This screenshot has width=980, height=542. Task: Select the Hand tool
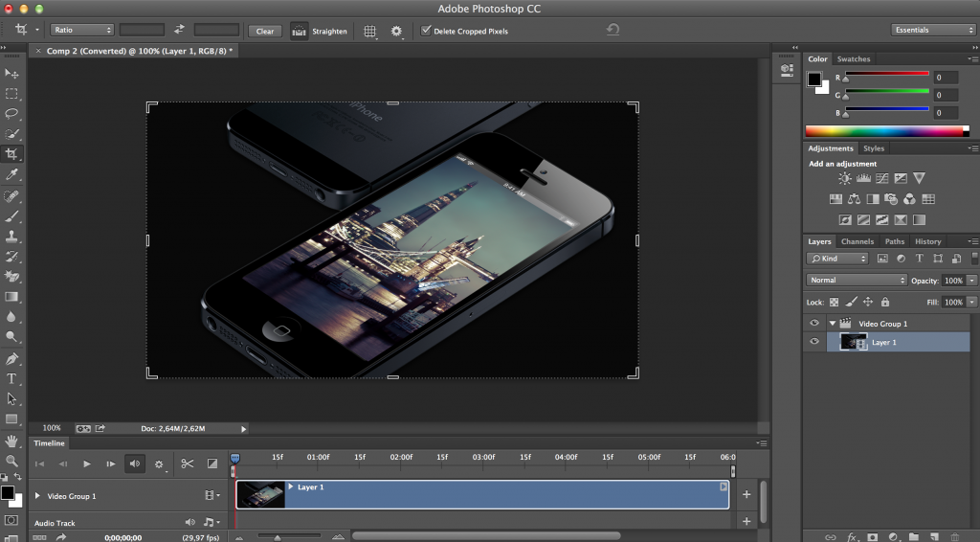(x=11, y=440)
